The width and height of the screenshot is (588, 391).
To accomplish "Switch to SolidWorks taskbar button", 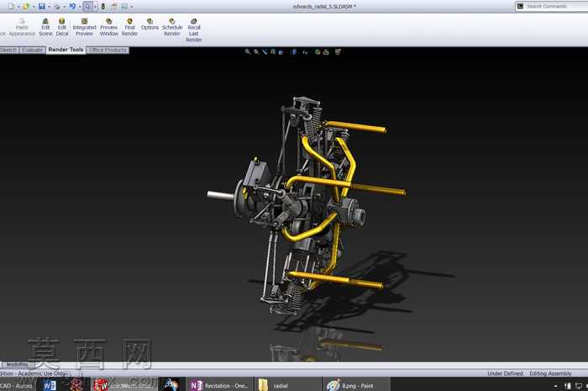I will click(x=124, y=385).
